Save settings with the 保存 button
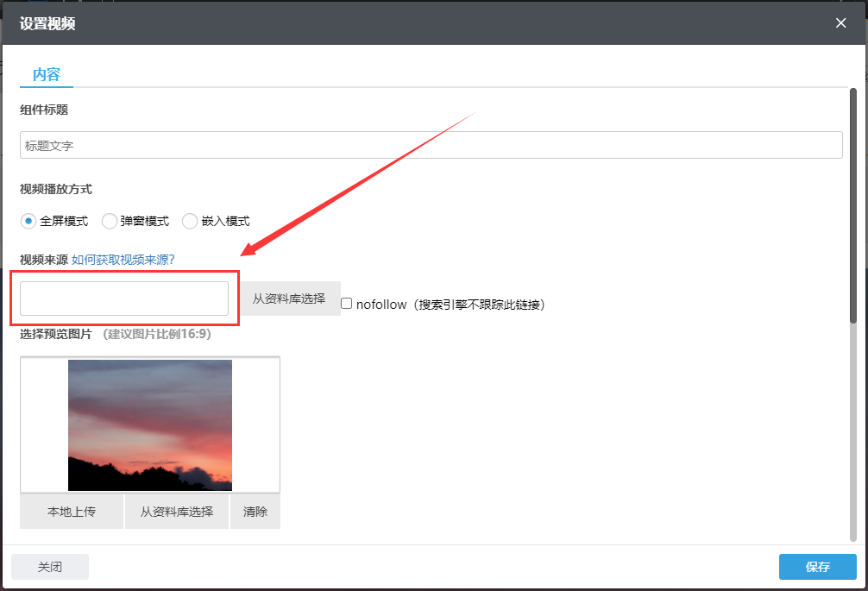868x591 pixels. [x=817, y=567]
